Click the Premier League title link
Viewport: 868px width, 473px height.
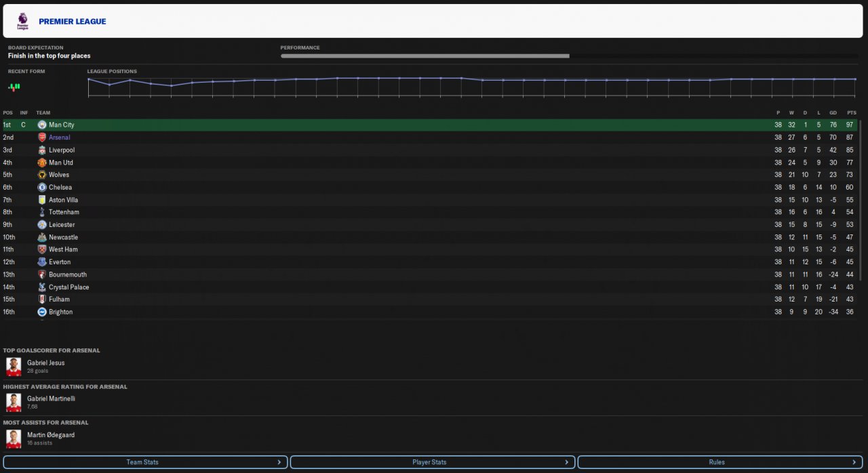tap(73, 22)
